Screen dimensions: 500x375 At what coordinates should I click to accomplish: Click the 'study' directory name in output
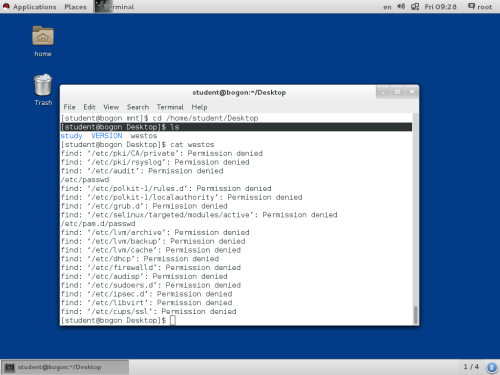pos(71,136)
